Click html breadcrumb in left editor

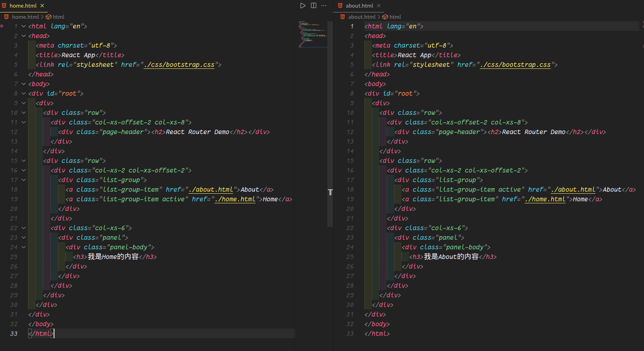(x=58, y=17)
